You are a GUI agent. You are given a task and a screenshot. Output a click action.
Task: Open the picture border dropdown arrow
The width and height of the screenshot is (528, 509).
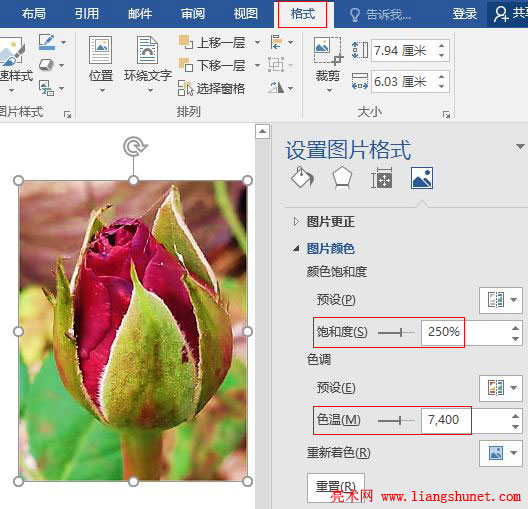tap(63, 42)
